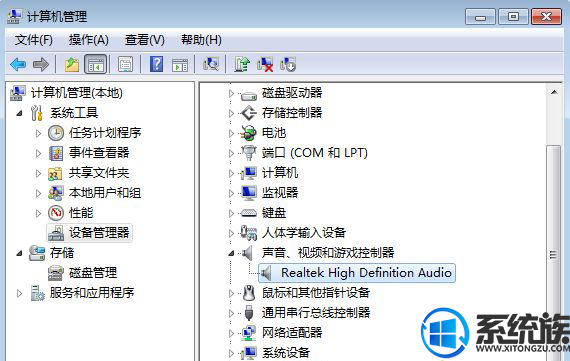Screen dimensions: 570x361
Task: Click the 监视器 monitor device icon
Action: (x=249, y=193)
